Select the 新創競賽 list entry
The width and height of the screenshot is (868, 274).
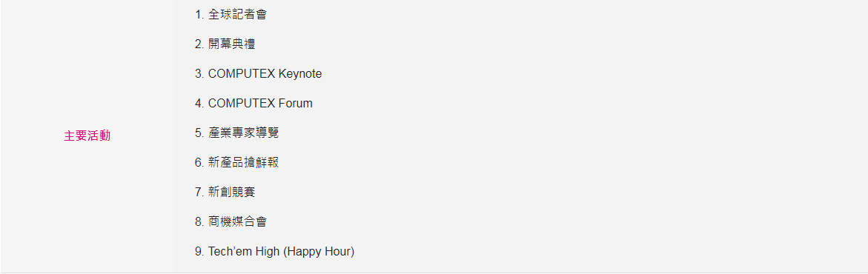[x=231, y=192]
